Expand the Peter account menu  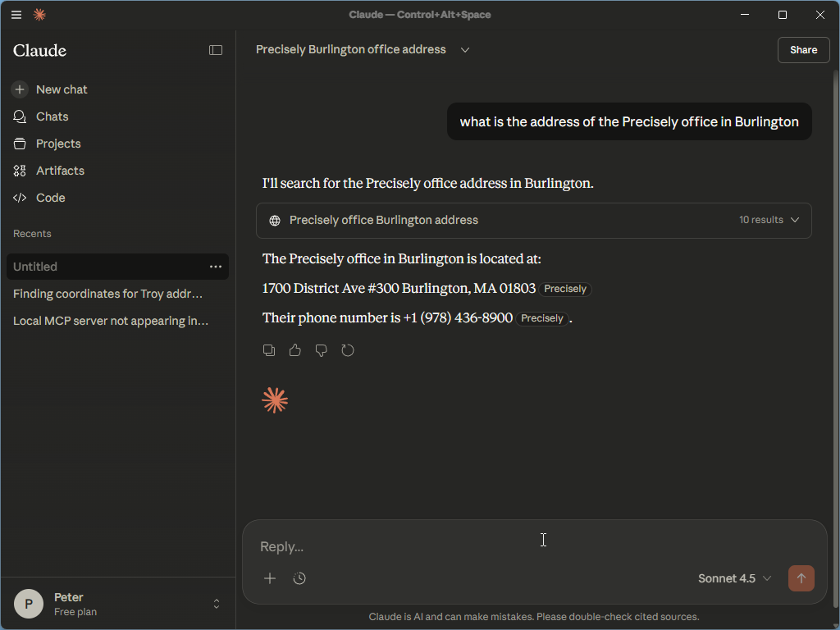click(217, 604)
